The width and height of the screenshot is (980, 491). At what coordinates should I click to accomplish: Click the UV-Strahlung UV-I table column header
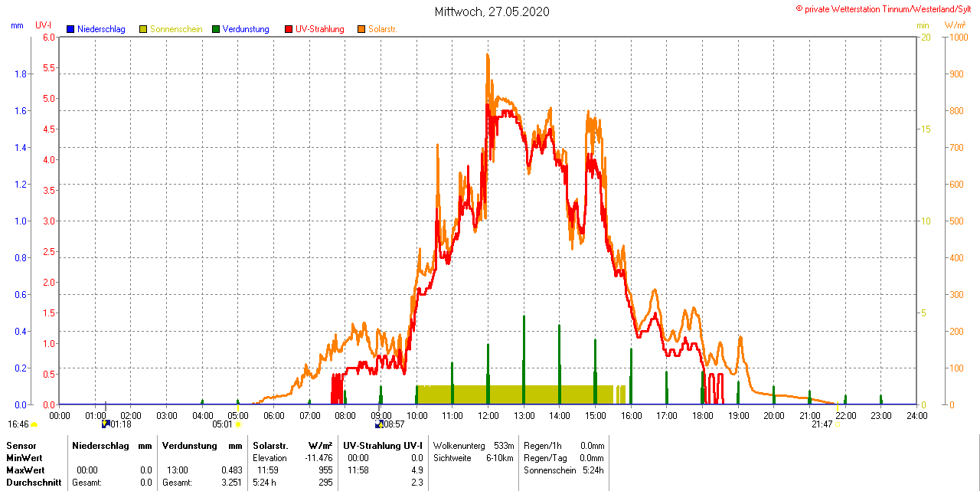coord(383,445)
